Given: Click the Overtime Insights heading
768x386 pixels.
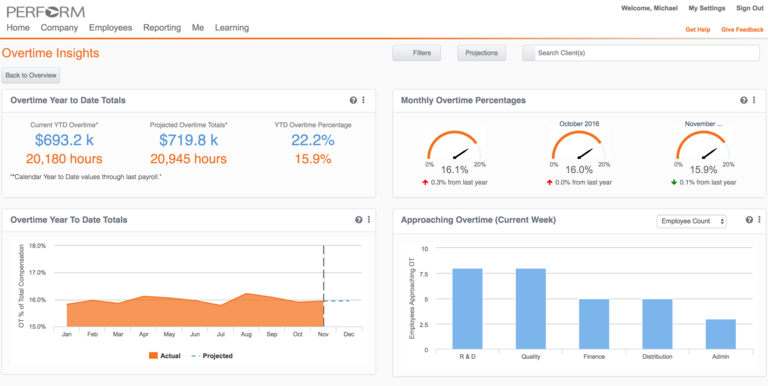Looking at the screenshot, I should 50,53.
